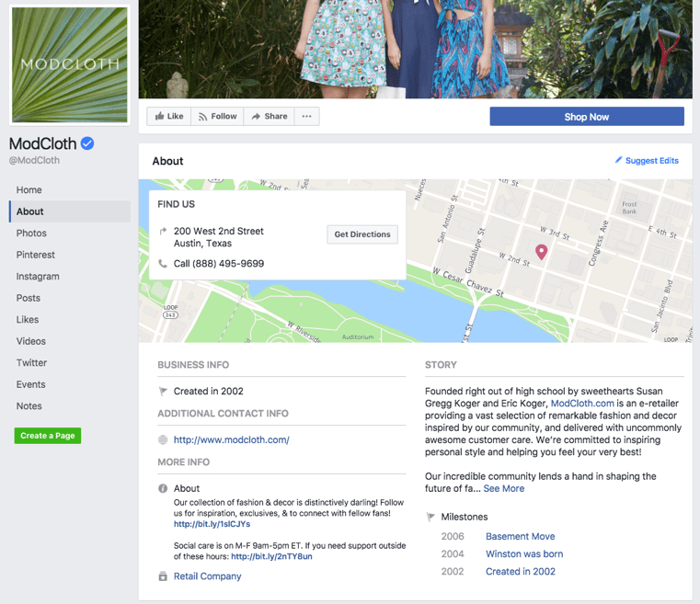700x604 pixels.
Task: Open the Notes section
Action: [x=29, y=406]
